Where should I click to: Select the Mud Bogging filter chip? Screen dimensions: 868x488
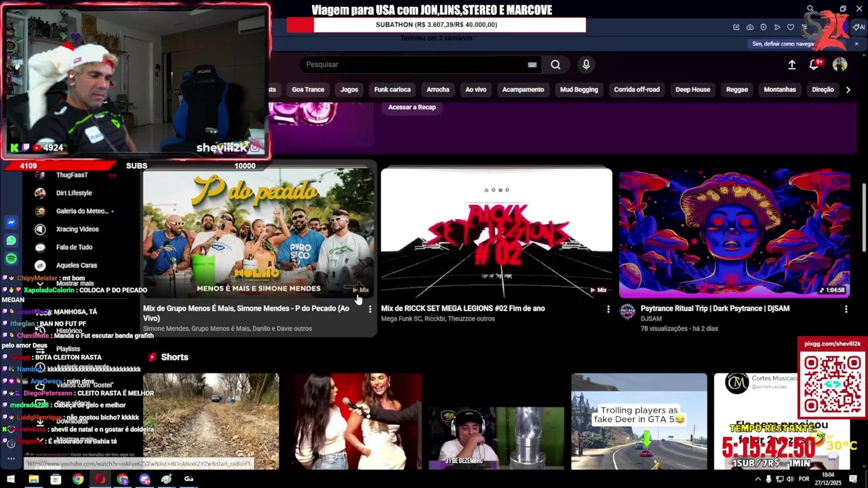coord(579,89)
